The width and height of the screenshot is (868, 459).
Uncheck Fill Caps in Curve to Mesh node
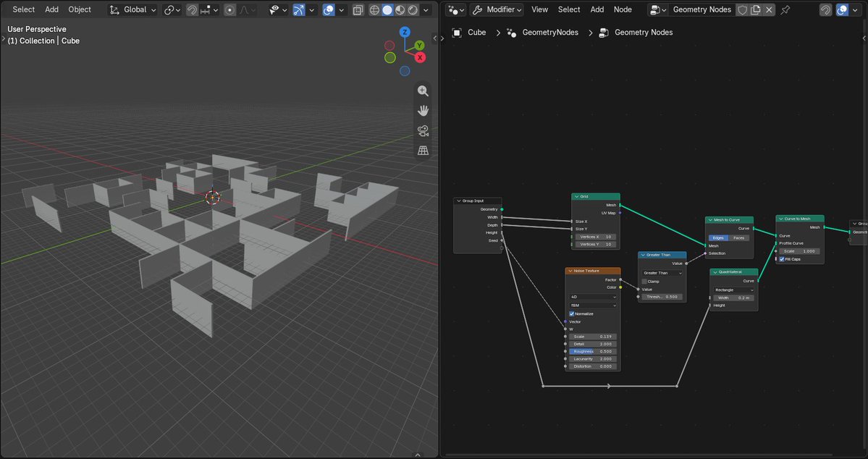[x=782, y=259]
